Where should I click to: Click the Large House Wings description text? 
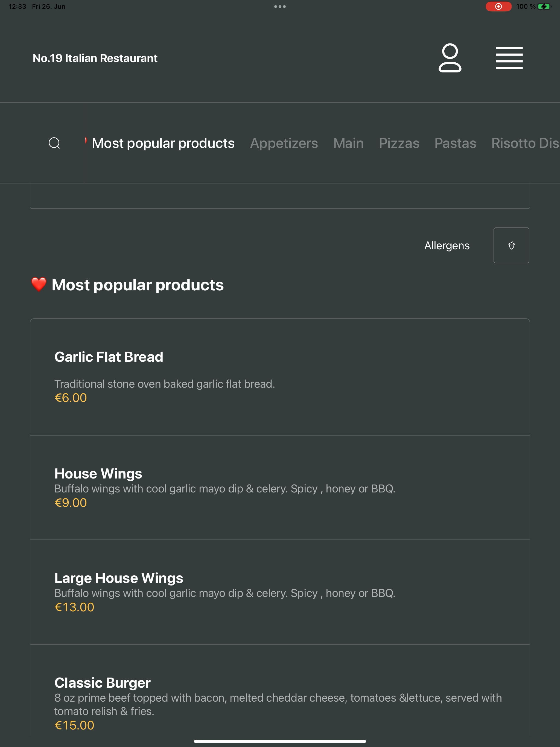pos(224,593)
